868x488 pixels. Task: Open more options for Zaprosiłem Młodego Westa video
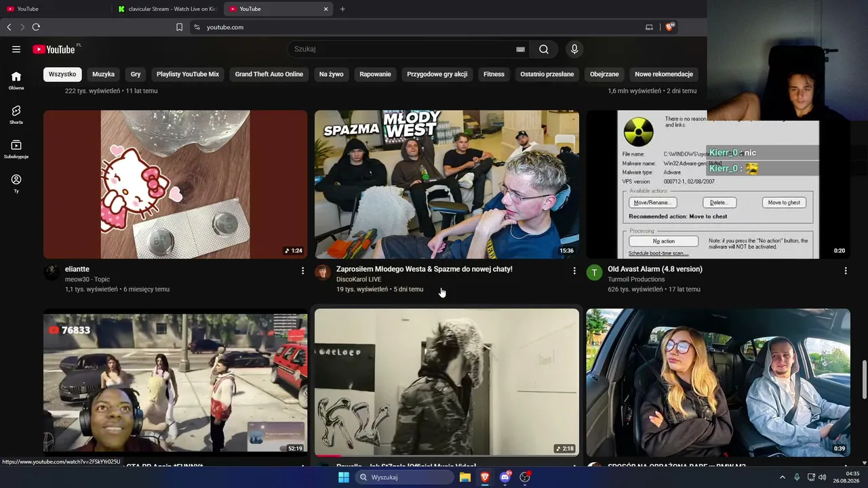(574, 270)
